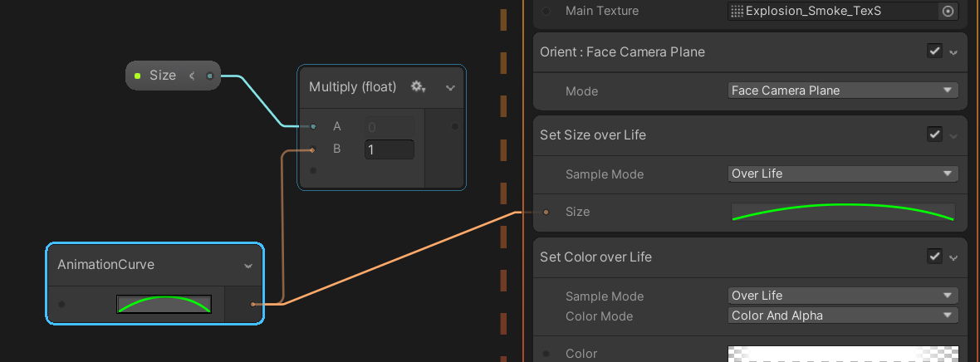Open Set Size Sample Mode dropdown
980x362 pixels.
click(x=843, y=174)
